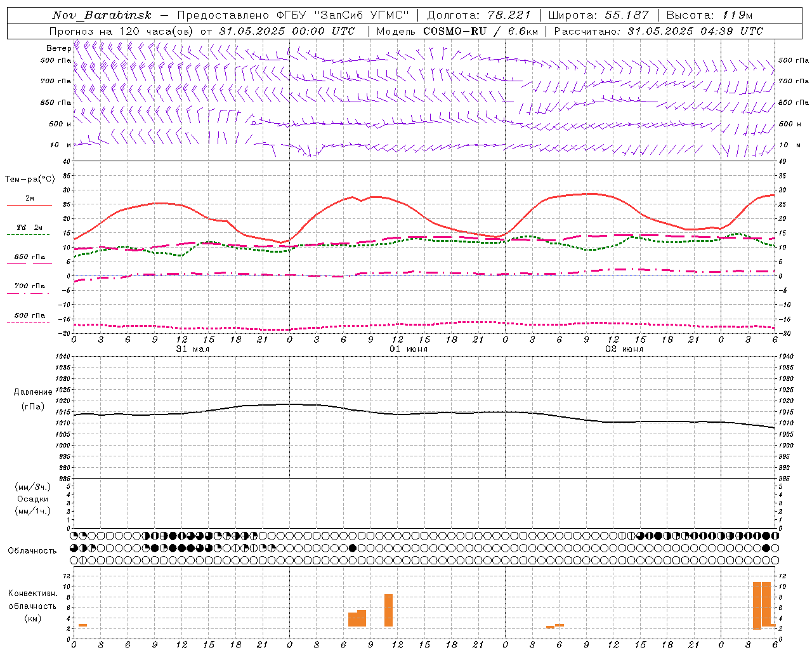
Task: Click the "(гПа)" unit under Давление
Action: 33,407
